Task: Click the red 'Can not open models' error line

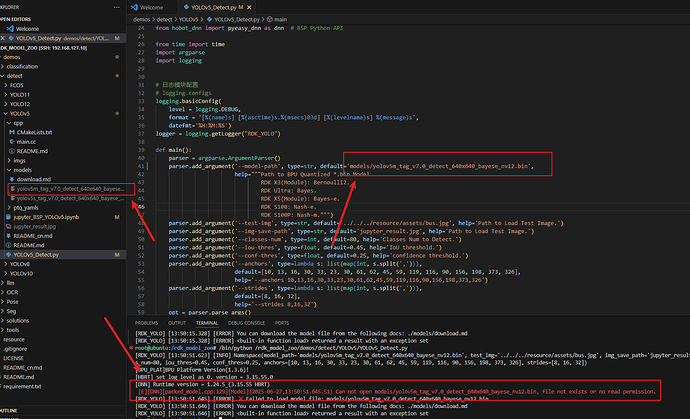Action: pyautogui.click(x=397, y=392)
